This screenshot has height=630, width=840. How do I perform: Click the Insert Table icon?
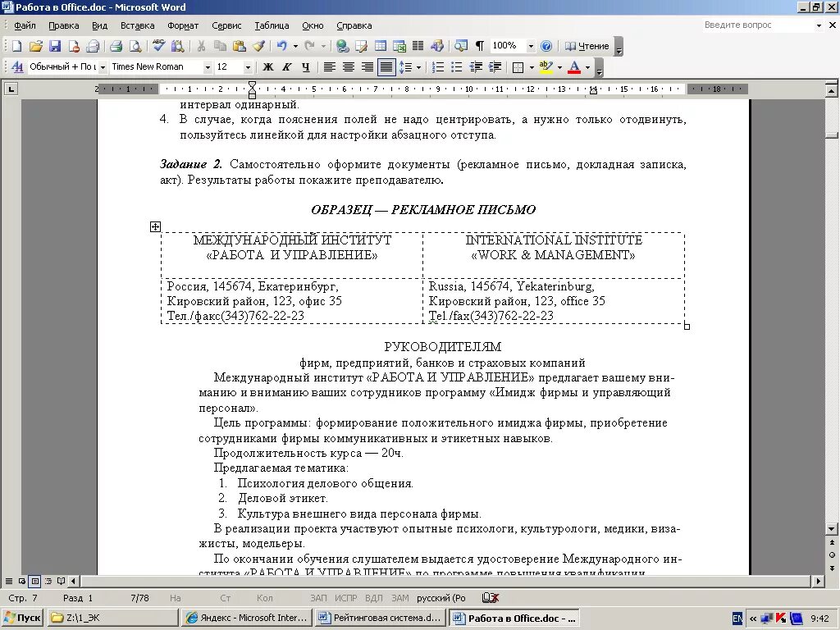381,46
